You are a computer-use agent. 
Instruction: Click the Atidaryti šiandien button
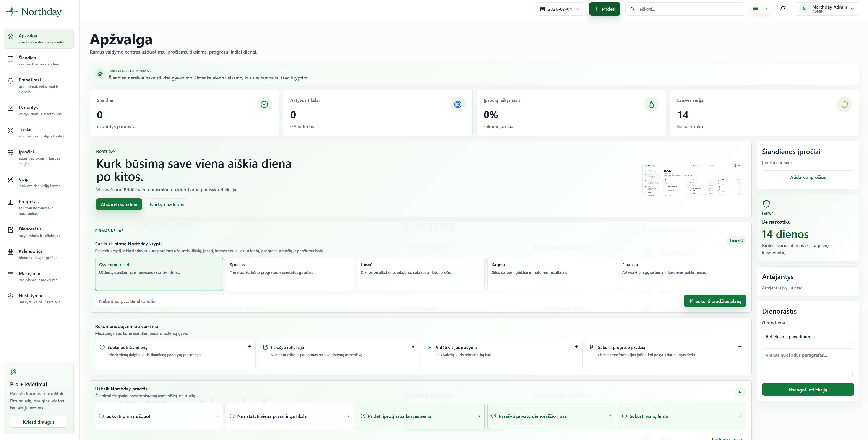[119, 204]
